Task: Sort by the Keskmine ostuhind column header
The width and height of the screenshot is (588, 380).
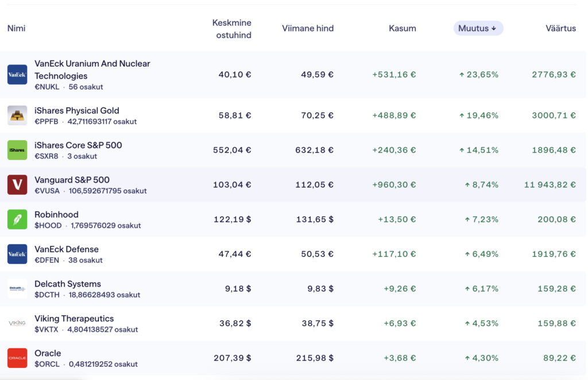Action: (x=231, y=29)
